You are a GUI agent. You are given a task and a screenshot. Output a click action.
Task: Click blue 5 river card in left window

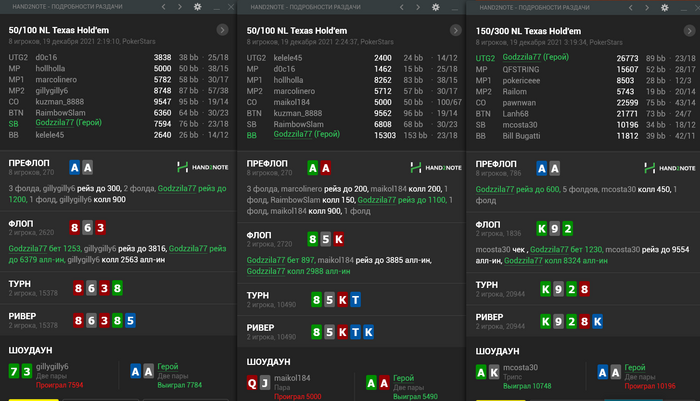pyautogui.click(x=130, y=320)
